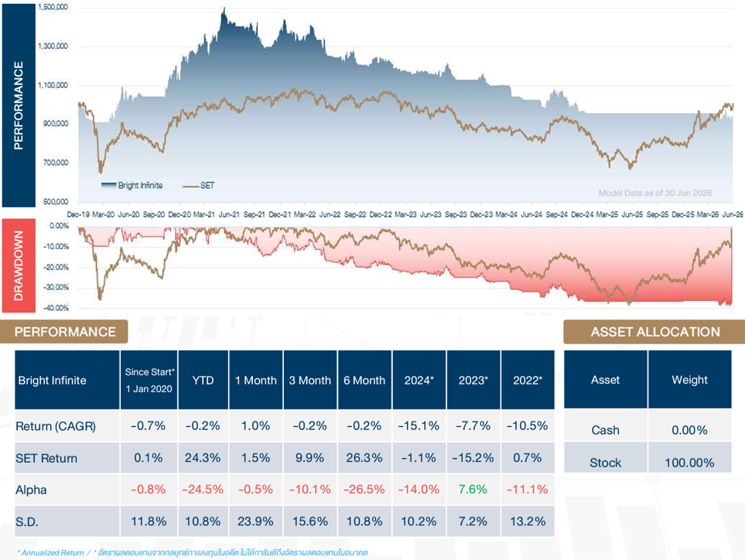Click the SET Return row label
745x560 pixels.
coord(46,459)
